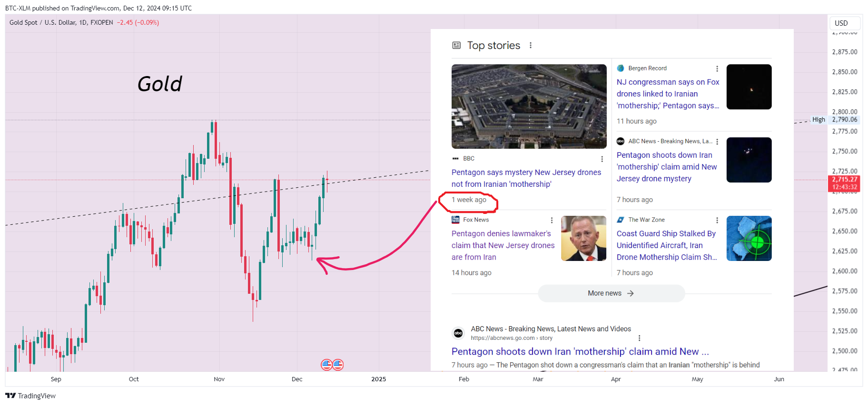Open the USD currency selector
868x405 pixels.
point(845,23)
